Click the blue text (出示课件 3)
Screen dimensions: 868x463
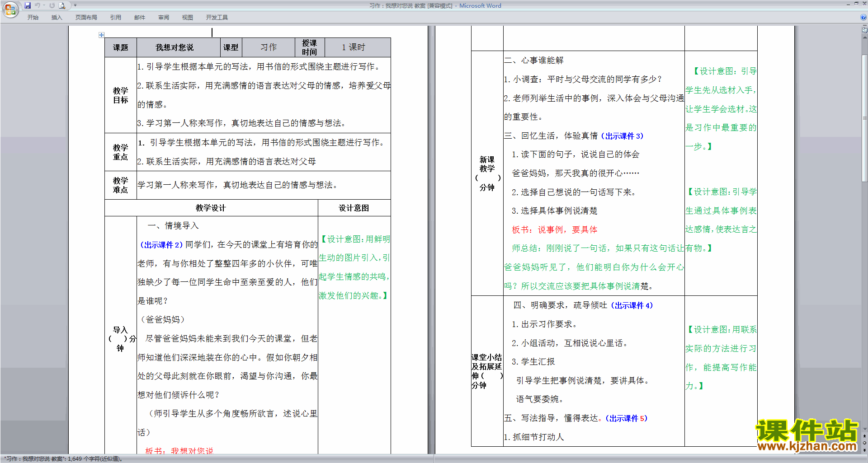pyautogui.click(x=622, y=136)
